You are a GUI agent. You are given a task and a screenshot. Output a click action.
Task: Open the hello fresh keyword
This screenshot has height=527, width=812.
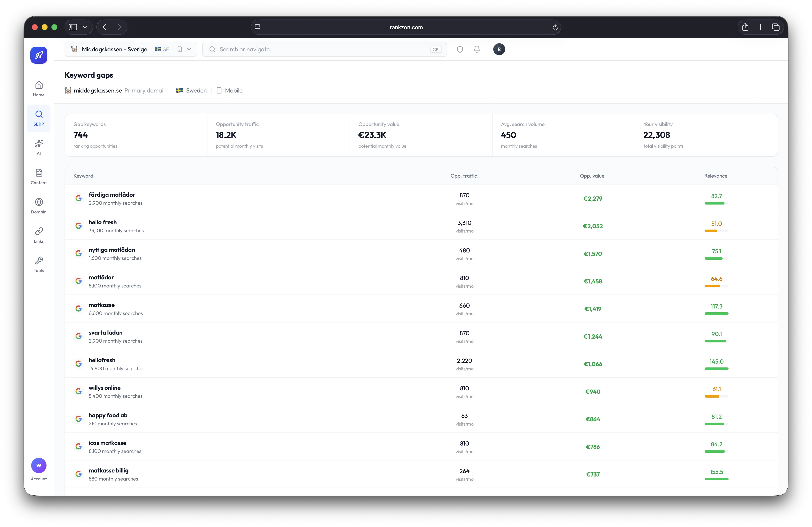click(x=103, y=222)
